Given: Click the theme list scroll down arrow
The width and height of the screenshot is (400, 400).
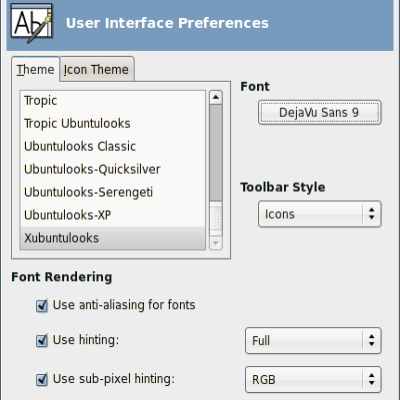Looking at the screenshot, I should click(216, 243).
